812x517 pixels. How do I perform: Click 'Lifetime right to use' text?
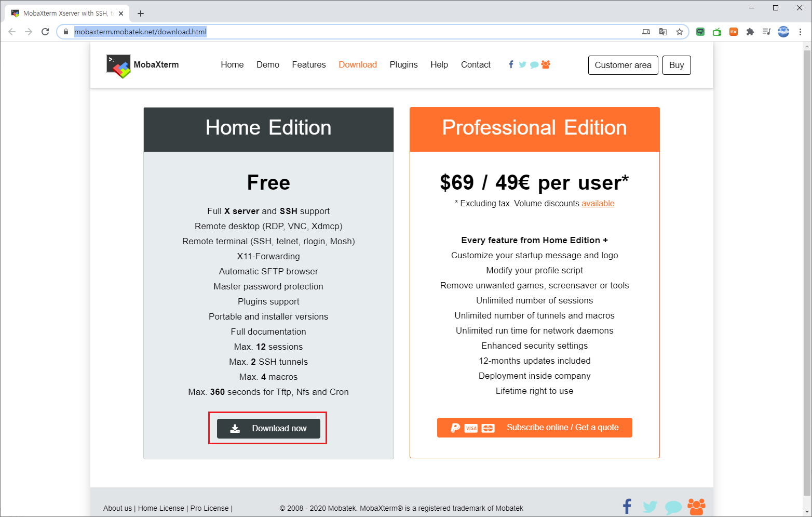click(534, 391)
